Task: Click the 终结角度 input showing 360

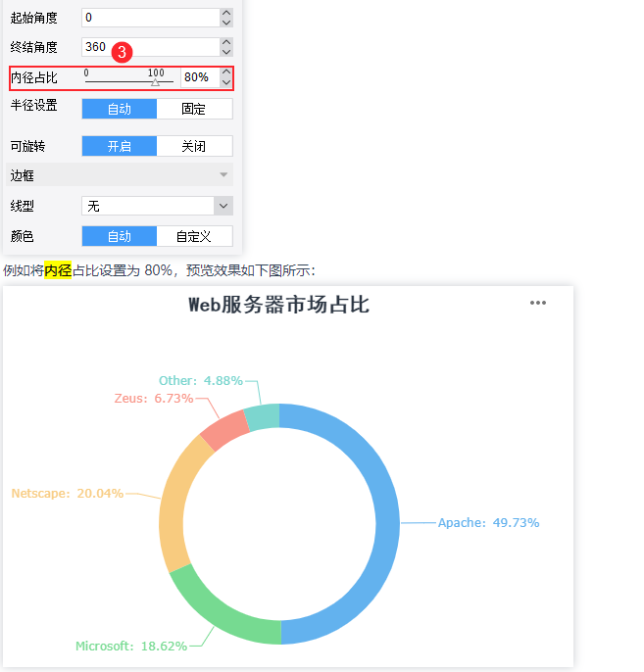Action: [151, 47]
